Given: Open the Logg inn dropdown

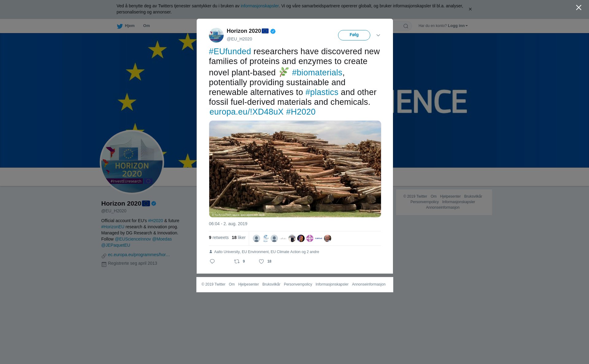Looking at the screenshot, I should (458, 26).
